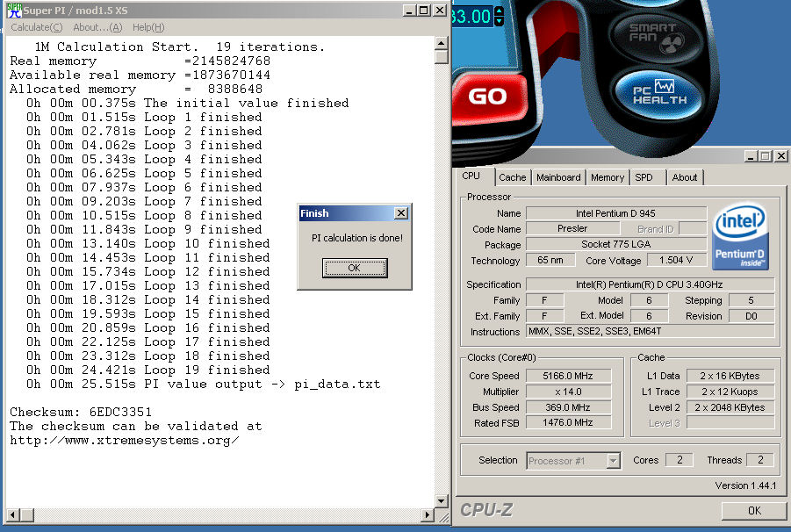Click the '1.504 V' core voltage value
The height and width of the screenshot is (532, 791).
coord(676,260)
